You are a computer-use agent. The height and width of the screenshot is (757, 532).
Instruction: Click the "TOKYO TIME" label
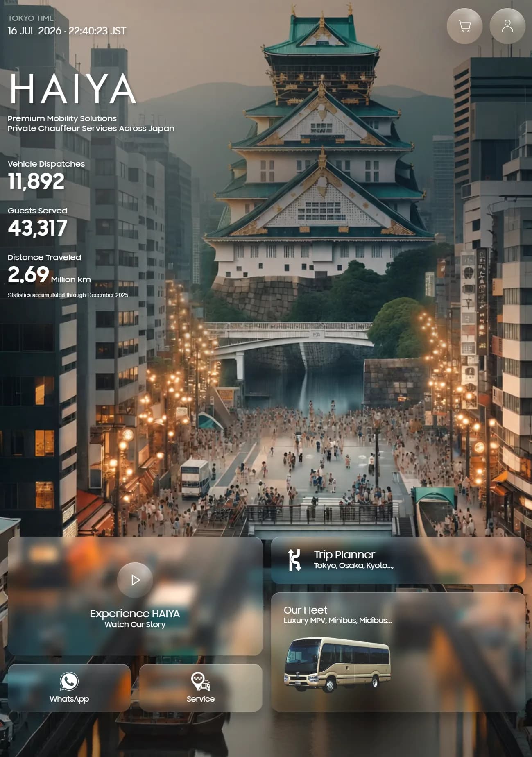point(31,18)
